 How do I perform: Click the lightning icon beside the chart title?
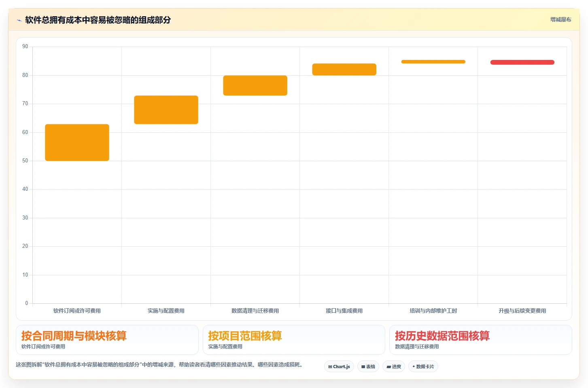(19, 20)
